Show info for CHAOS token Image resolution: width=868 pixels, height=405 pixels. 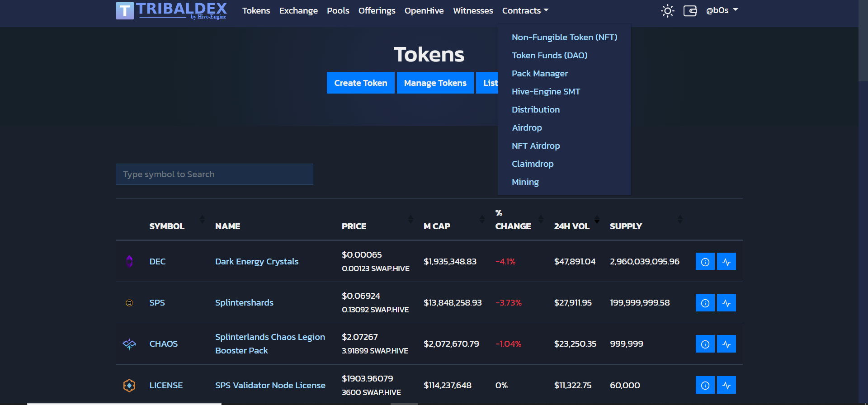705,344
